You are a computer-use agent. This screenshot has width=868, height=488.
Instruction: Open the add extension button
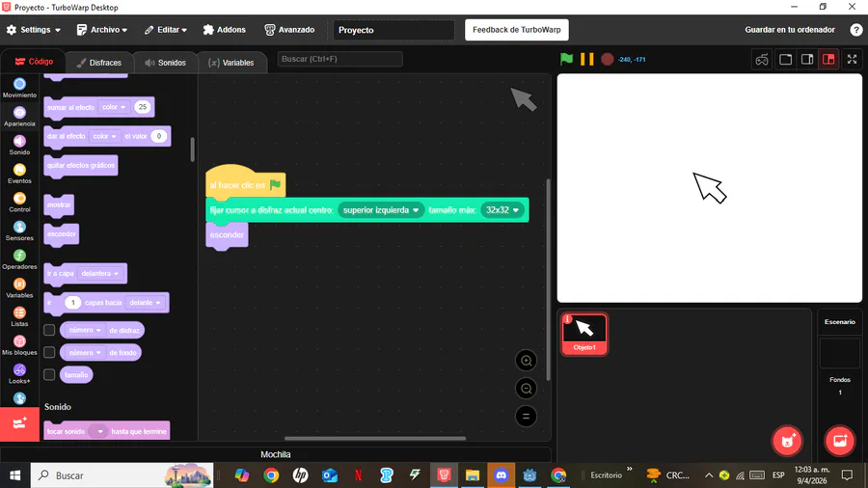click(x=19, y=423)
